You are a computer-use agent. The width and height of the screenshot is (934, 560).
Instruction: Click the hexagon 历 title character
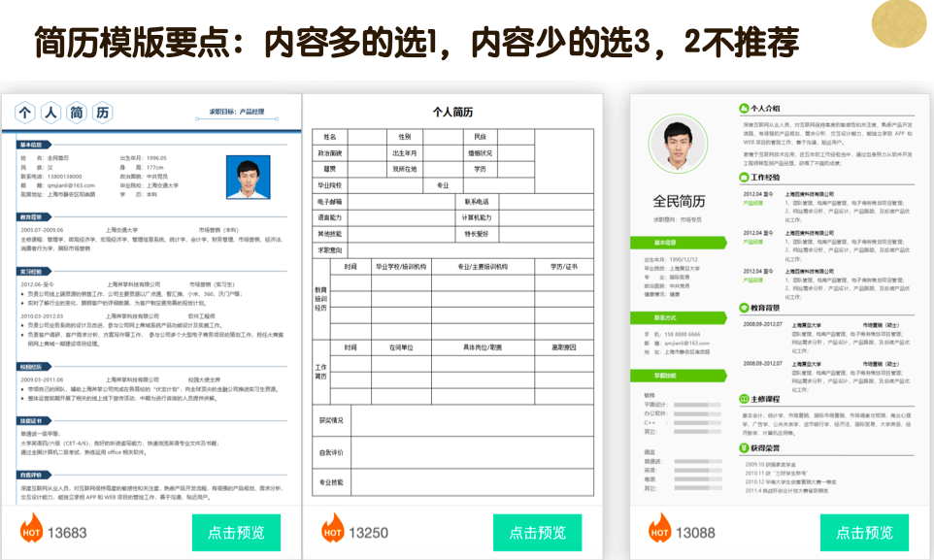(103, 113)
